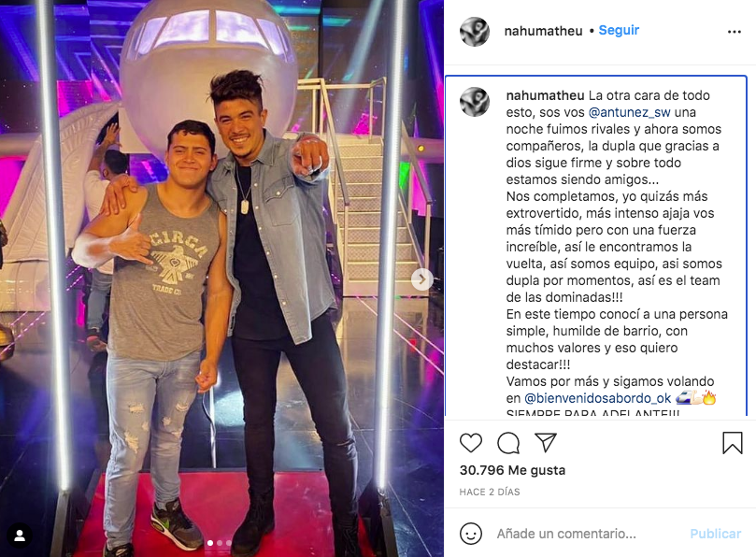Save post with bookmark icon
The height and width of the screenshot is (557, 756).
click(x=732, y=443)
